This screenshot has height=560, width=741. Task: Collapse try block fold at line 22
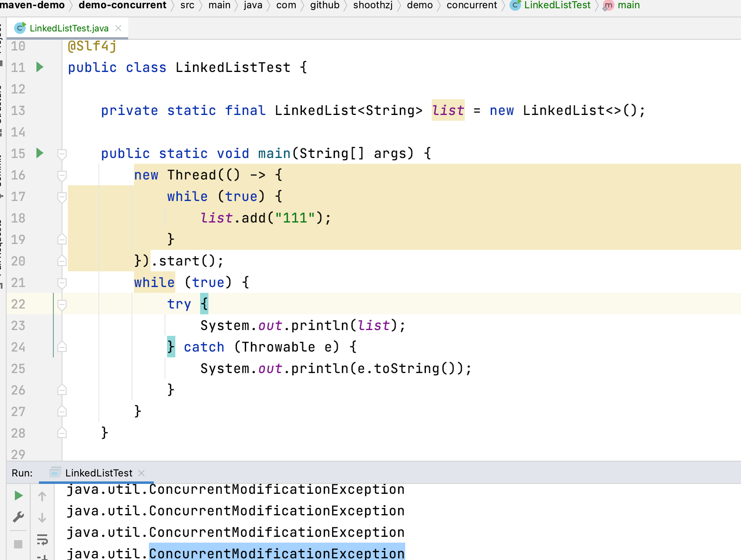[62, 304]
